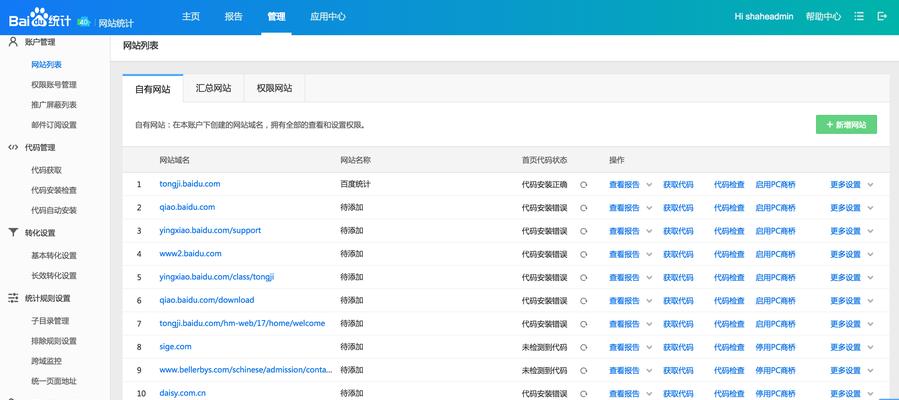Refresh code status for yingxiao.baidu.com/class/tongji
This screenshot has height=400, width=899.
point(584,277)
